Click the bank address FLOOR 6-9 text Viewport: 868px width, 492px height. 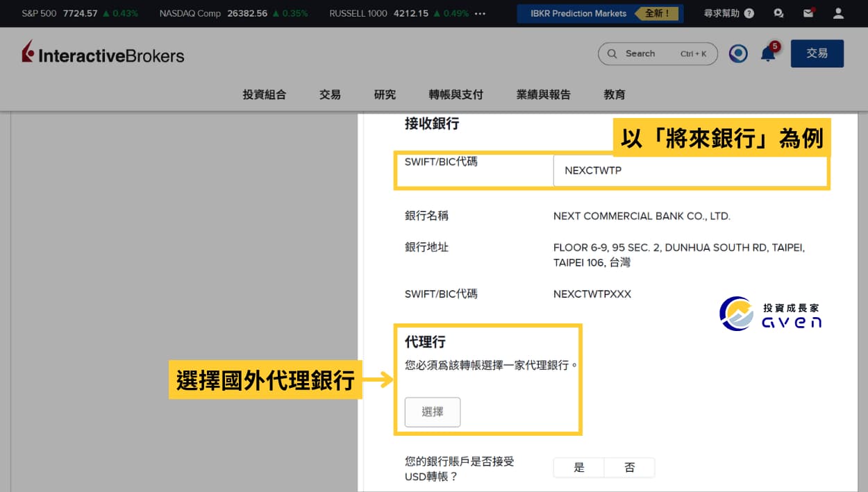679,255
